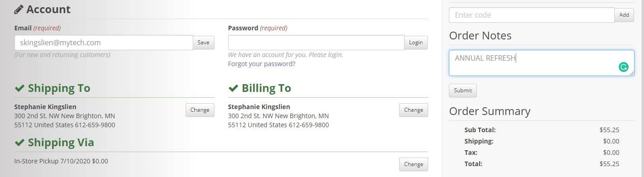The width and height of the screenshot is (644, 177).
Task: Save the entered email address
Action: click(x=204, y=43)
